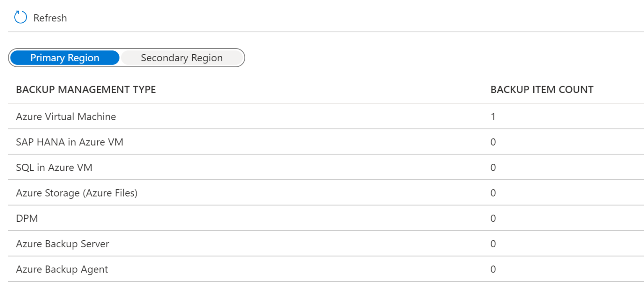Sort by the BACKUP MANAGEMENT TYPE column
The height and width of the screenshot is (291, 644).
click(86, 89)
